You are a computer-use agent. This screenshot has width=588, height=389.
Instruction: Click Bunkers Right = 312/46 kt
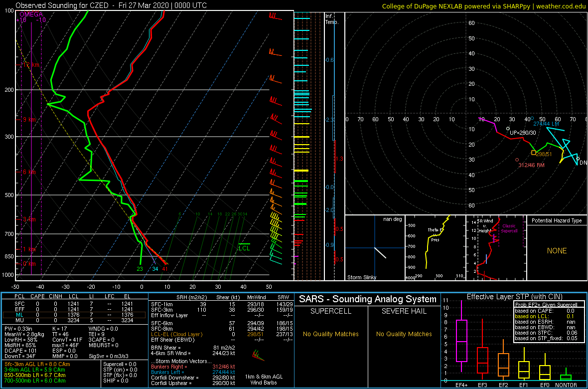(193, 367)
